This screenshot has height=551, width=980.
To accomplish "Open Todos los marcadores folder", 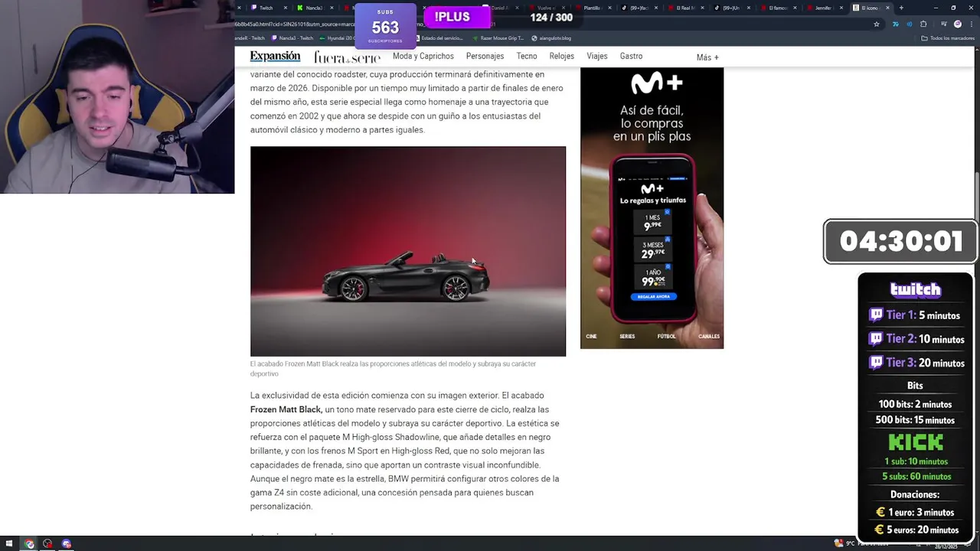I will tap(946, 38).
